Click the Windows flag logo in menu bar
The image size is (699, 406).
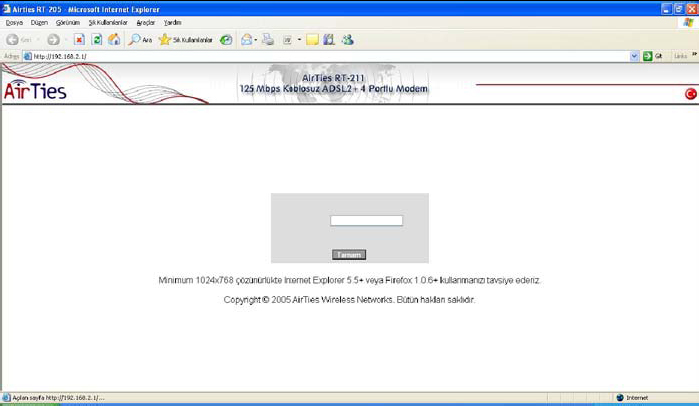point(688,22)
